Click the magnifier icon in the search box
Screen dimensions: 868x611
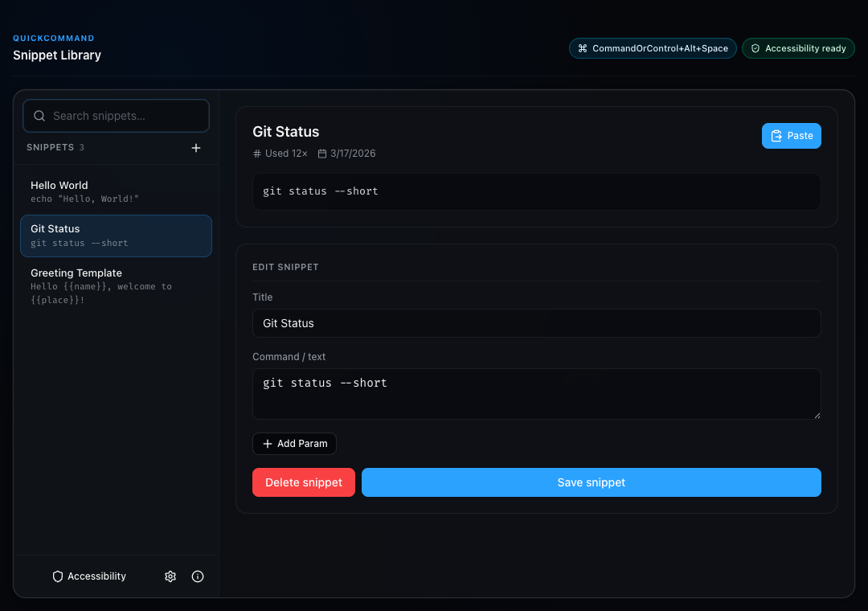39,116
